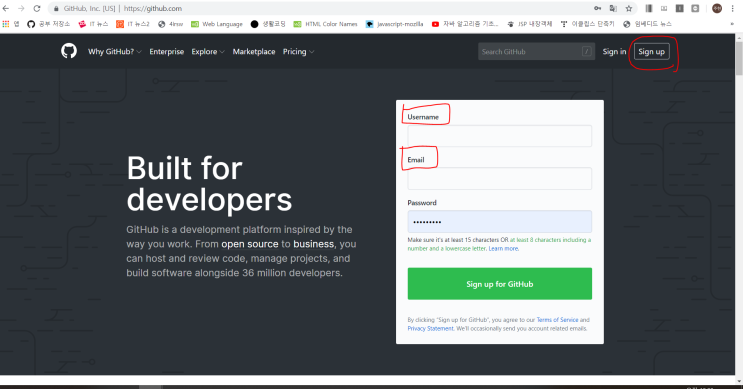Open the IT 뉴스 bookmark
743x389 pixels.
93,24
